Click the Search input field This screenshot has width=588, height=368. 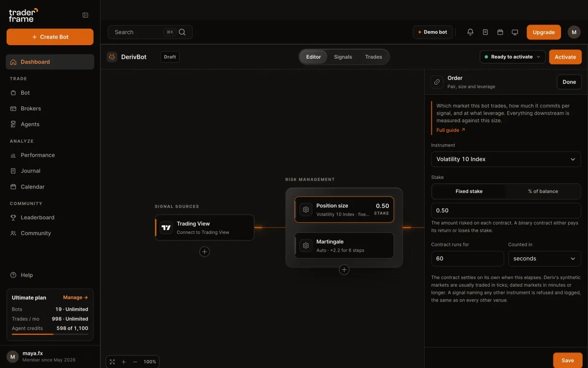(x=150, y=32)
